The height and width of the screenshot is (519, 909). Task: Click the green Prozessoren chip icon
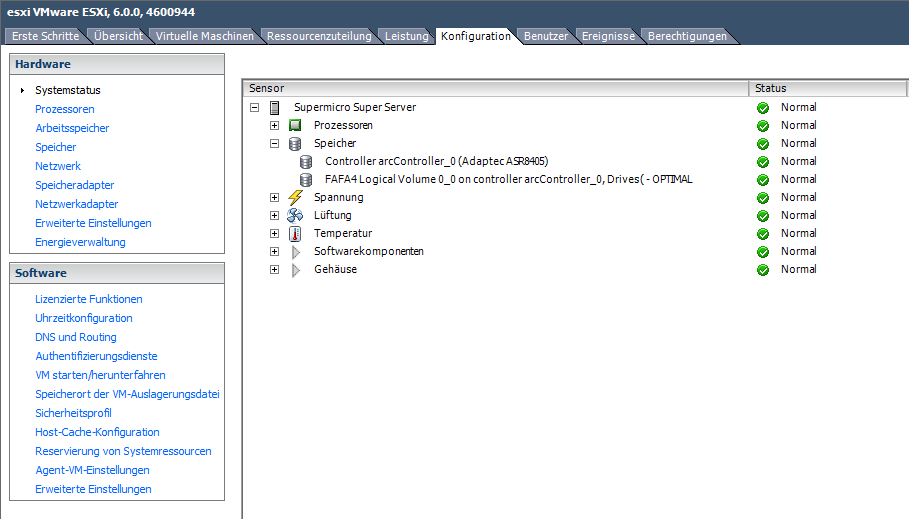(x=295, y=125)
